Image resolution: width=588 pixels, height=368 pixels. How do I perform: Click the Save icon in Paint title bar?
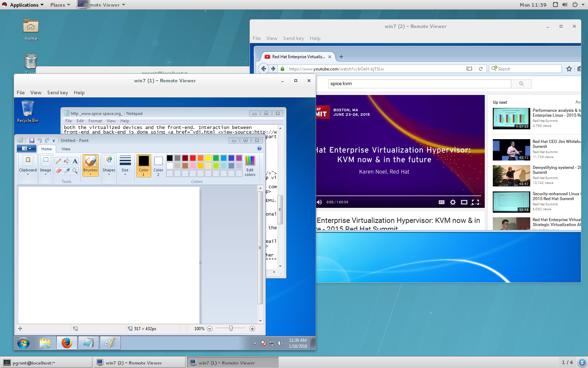coord(31,141)
